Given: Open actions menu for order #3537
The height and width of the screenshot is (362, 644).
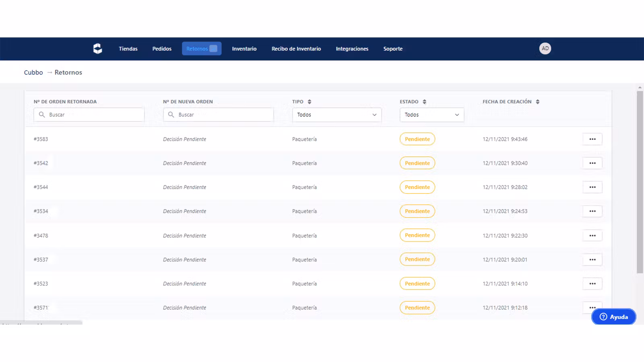Looking at the screenshot, I should click(592, 259).
